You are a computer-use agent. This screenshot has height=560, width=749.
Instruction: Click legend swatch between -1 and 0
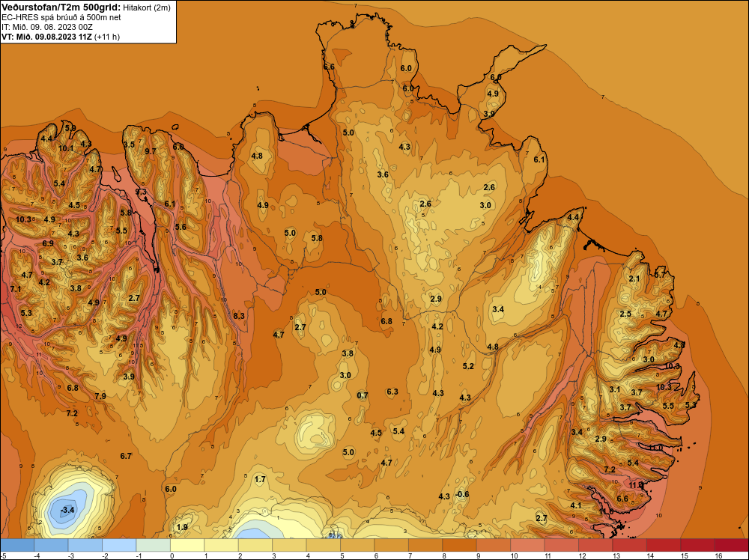click(x=154, y=545)
